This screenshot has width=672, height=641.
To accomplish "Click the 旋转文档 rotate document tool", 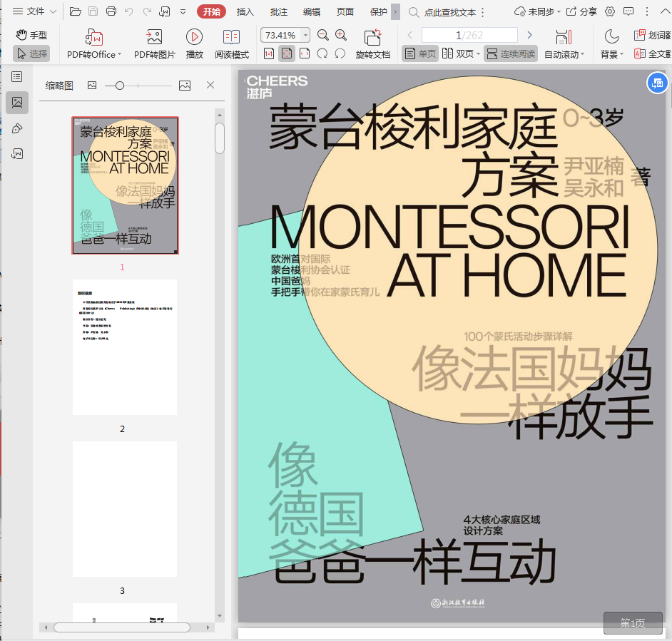I will pyautogui.click(x=372, y=43).
